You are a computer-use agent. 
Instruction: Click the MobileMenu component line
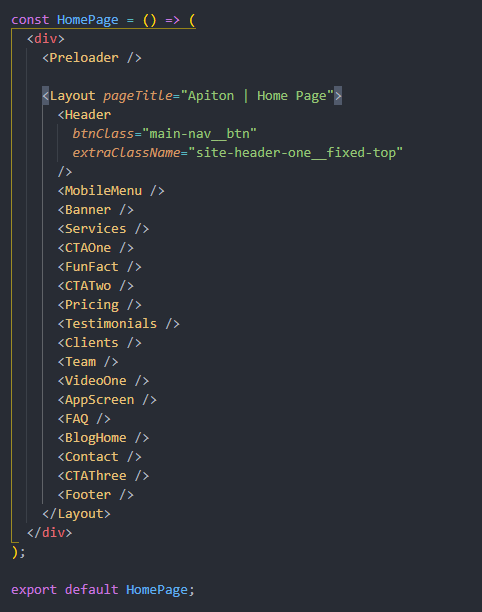pos(111,191)
